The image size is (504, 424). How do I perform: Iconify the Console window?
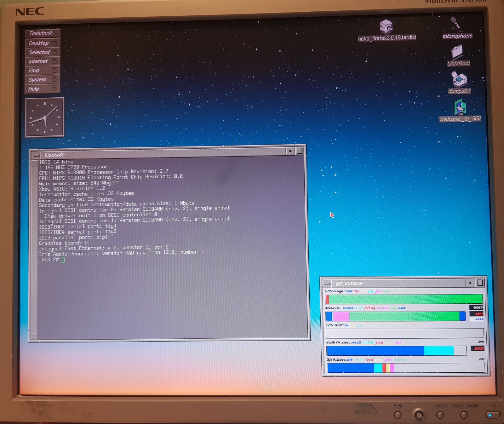(290, 151)
